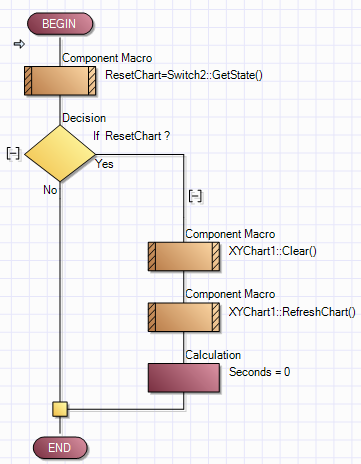Click the XYChart1::Clear component macro block
Screen dimensions: 361x464
pos(184,256)
